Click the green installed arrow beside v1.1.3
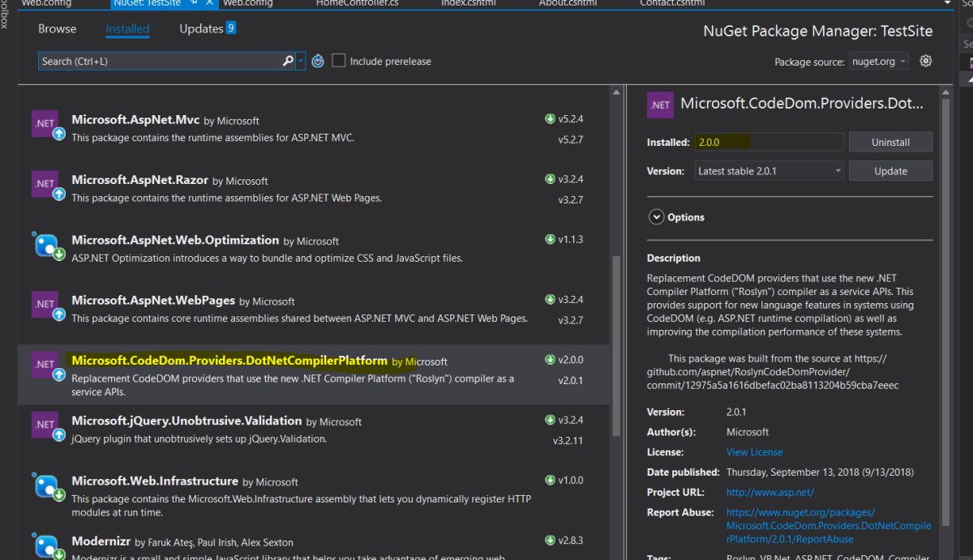 [551, 239]
